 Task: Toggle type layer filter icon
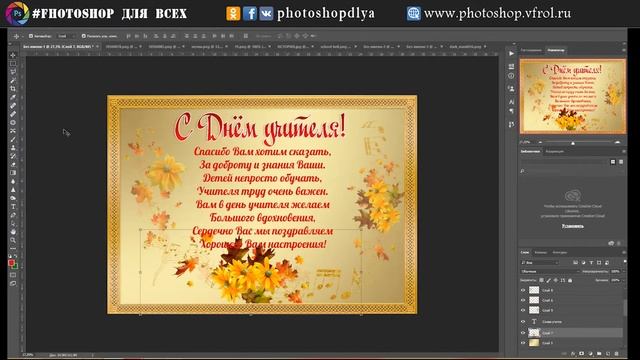(x=591, y=262)
